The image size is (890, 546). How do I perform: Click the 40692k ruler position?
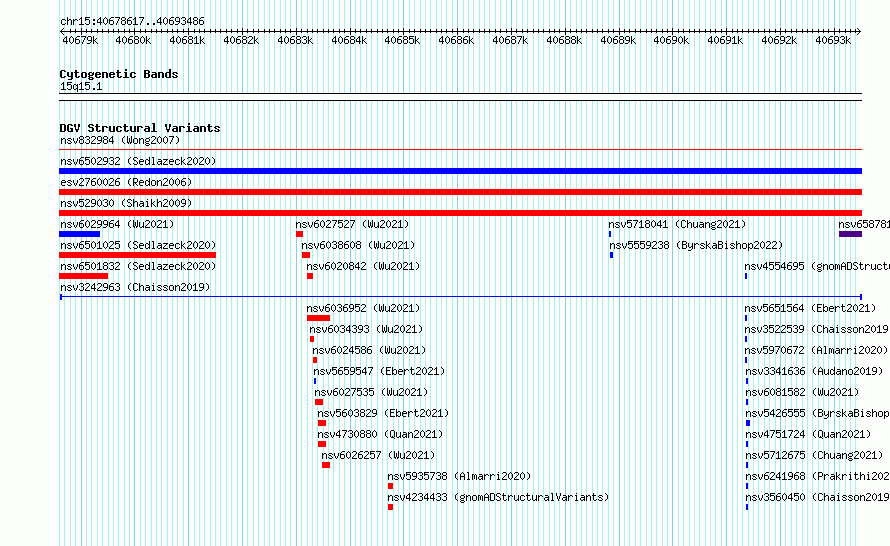(x=779, y=40)
